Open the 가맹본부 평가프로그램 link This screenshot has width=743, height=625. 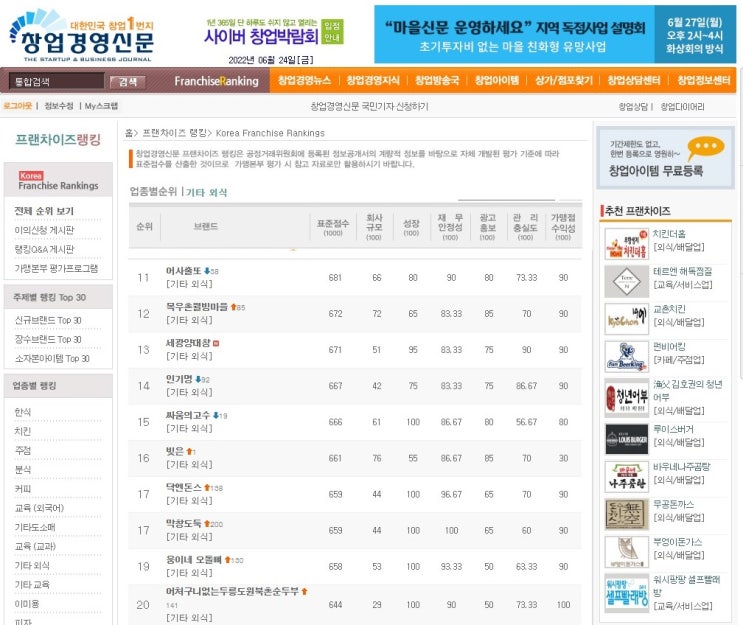tap(56, 268)
